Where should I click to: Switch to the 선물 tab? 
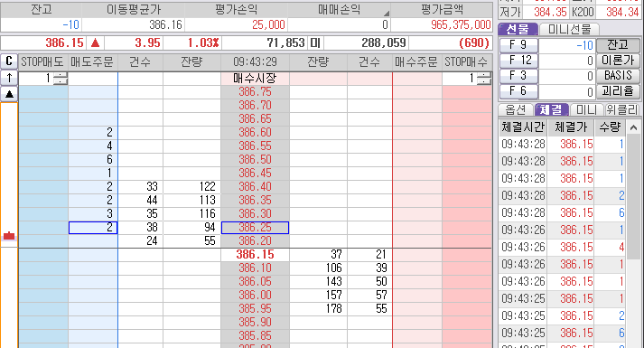(518, 29)
